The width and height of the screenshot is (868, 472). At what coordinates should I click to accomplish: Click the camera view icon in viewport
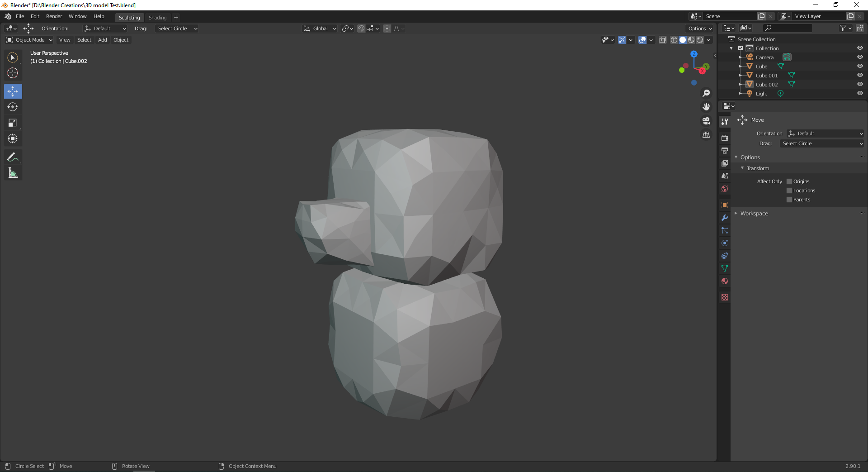[706, 121]
